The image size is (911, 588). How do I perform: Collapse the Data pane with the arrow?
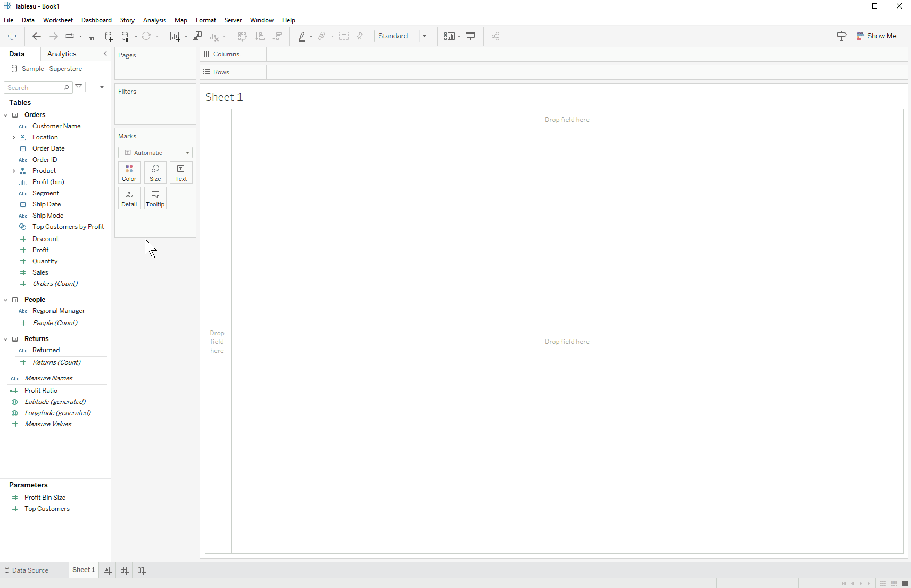pyautogui.click(x=105, y=54)
